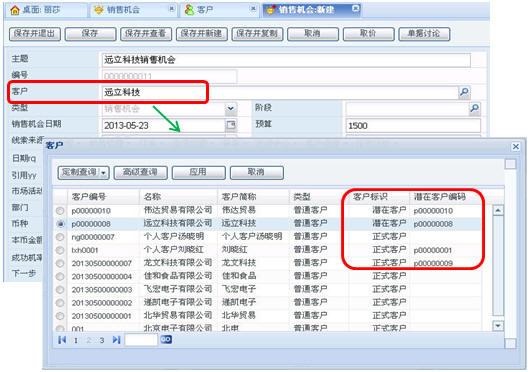
Task: Click the GO button in the pager
Action: pyautogui.click(x=166, y=339)
